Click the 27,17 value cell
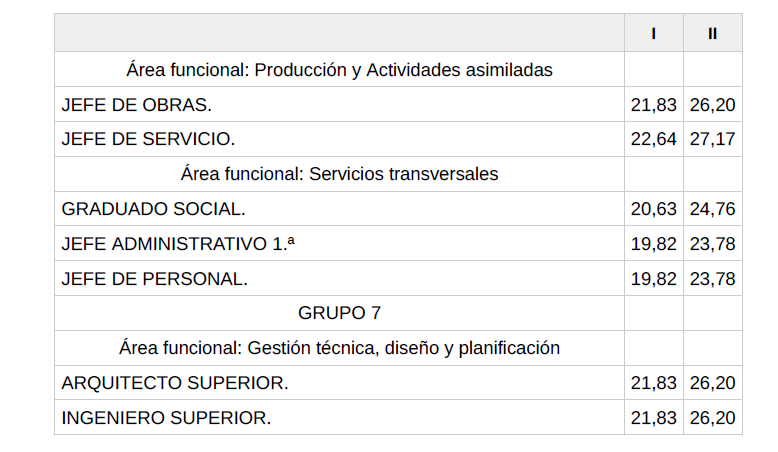The height and width of the screenshot is (452, 778). tap(712, 139)
